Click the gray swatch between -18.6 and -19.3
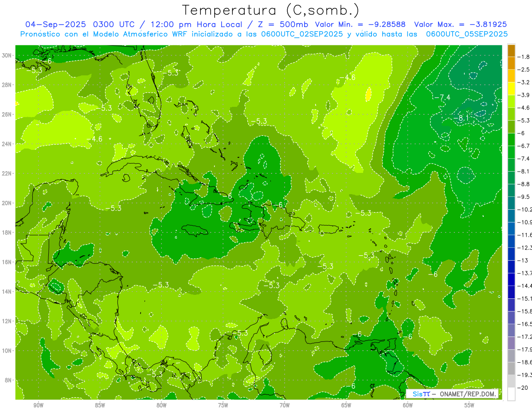The image size is (532, 411). click(511, 368)
